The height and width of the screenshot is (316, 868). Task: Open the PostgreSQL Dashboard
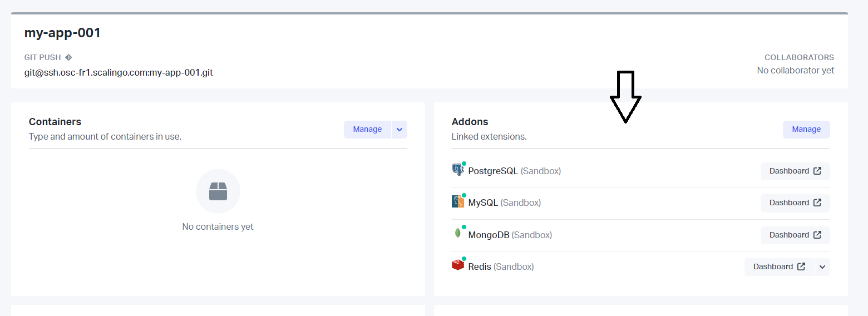coord(795,171)
